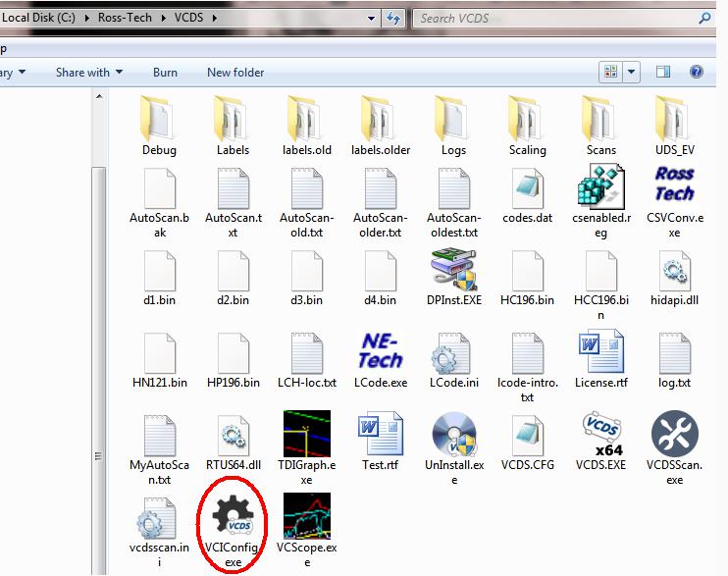This screenshot has height=576, width=728.
Task: Select lcode-intro.txt file
Action: [x=528, y=367]
